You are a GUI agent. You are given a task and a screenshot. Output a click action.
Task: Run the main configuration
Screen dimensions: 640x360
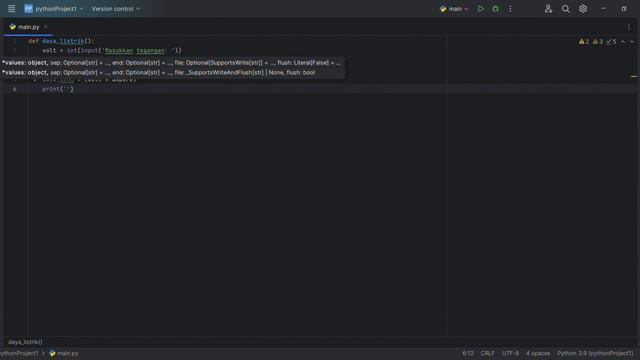481,9
